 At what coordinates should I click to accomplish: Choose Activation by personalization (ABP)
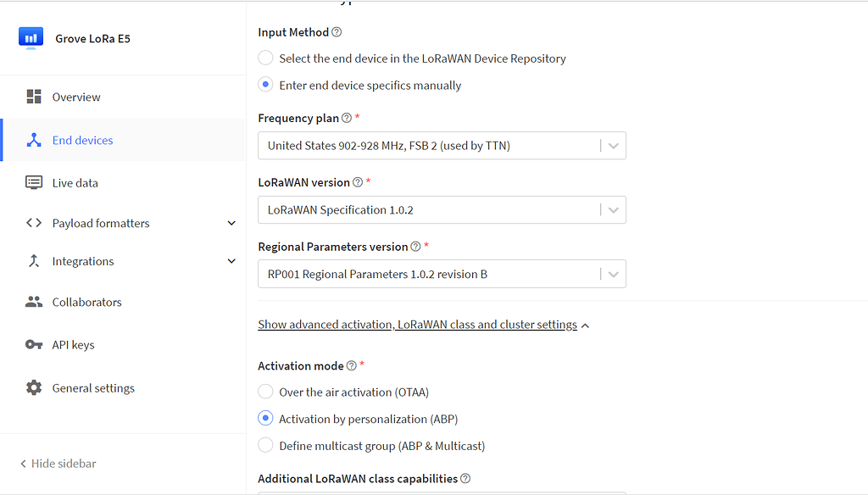coord(264,418)
